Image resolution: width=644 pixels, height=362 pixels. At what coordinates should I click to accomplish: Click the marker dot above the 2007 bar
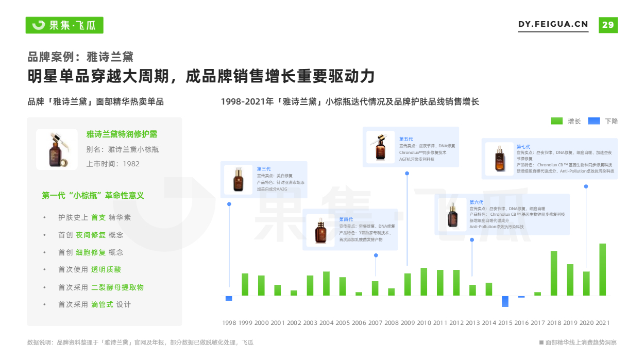[376, 255]
